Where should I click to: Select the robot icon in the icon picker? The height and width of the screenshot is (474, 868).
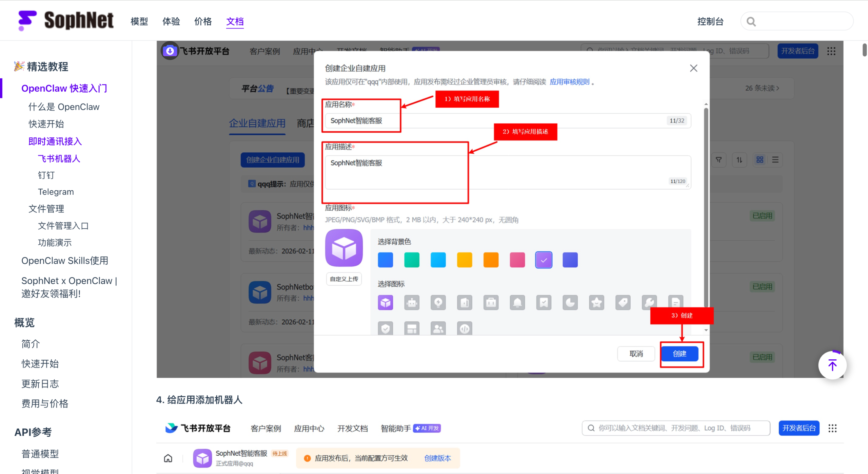pyautogui.click(x=412, y=302)
